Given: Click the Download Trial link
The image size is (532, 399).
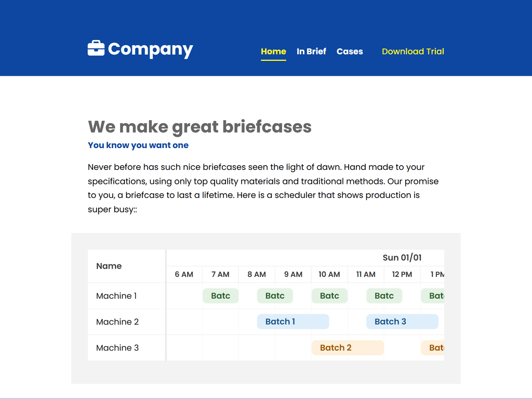Looking at the screenshot, I should (413, 51).
